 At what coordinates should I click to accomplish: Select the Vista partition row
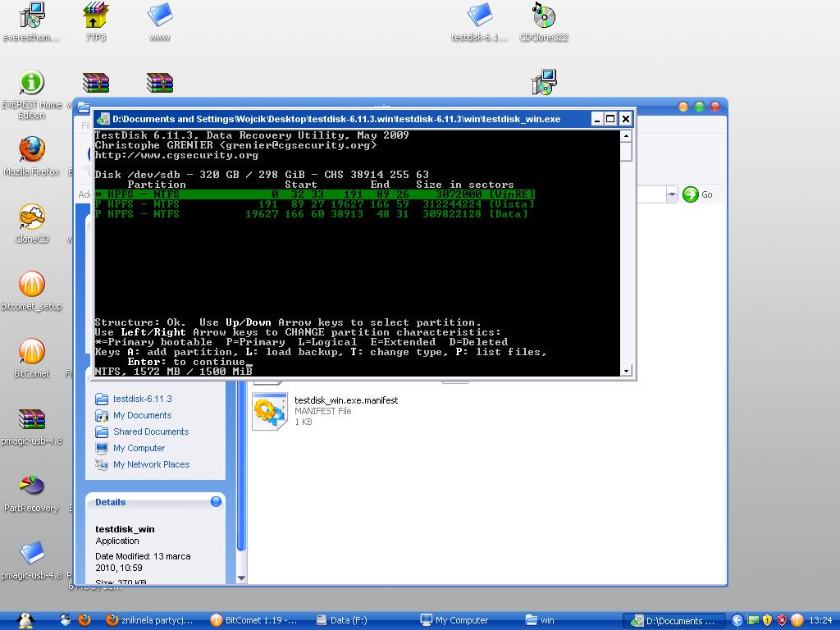[315, 204]
